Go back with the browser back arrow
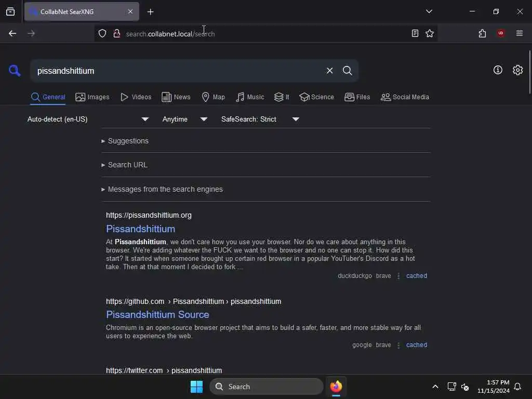The width and height of the screenshot is (532, 399). tap(12, 33)
